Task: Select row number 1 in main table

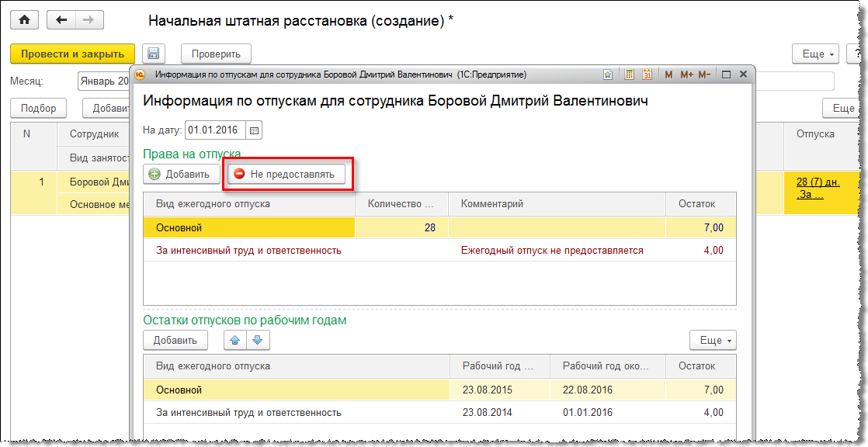Action: tap(33, 192)
